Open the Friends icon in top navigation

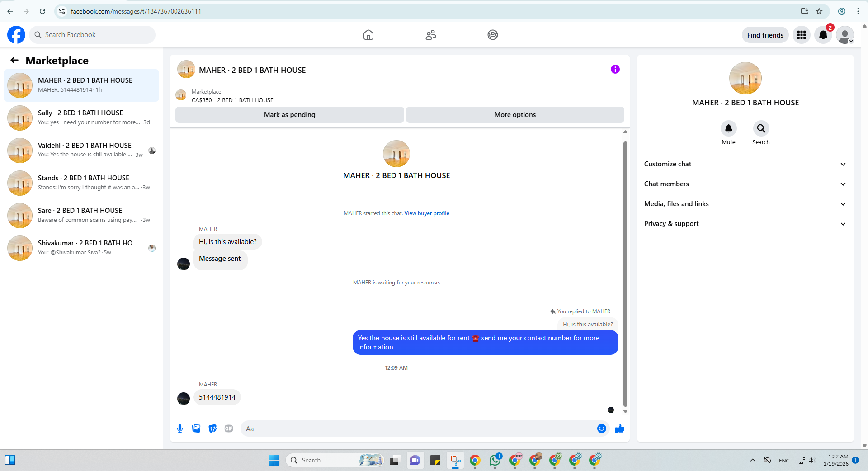point(431,35)
